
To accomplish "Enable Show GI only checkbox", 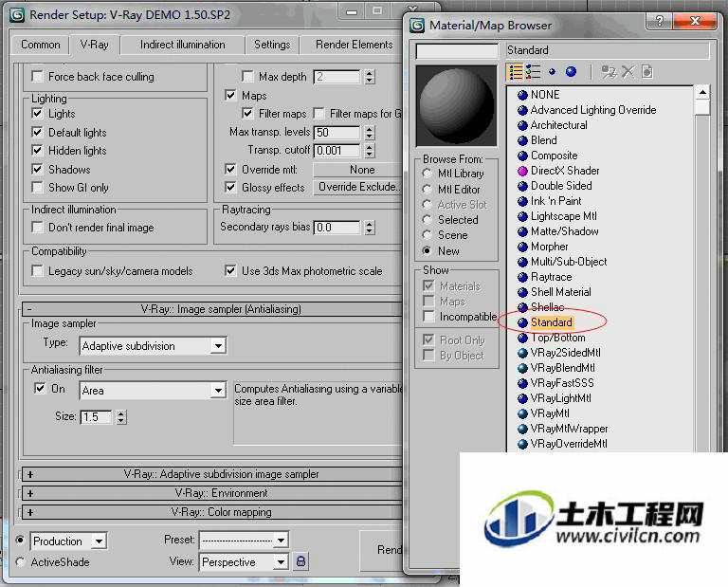I will (x=37, y=187).
